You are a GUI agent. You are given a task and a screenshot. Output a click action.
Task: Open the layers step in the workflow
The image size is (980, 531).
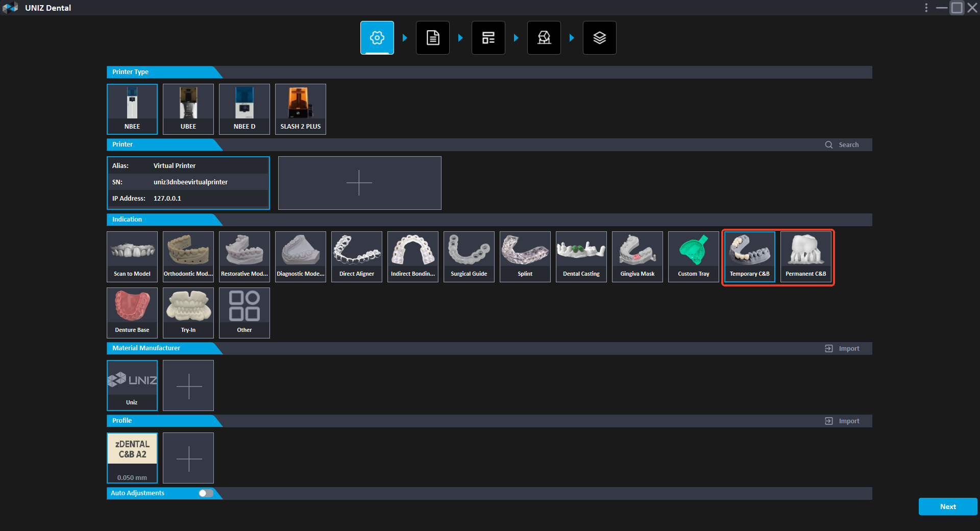pyautogui.click(x=599, y=38)
